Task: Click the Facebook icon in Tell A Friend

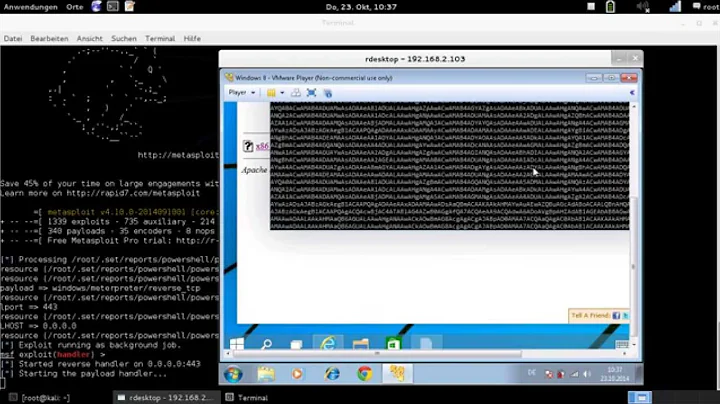Action: tap(616, 315)
